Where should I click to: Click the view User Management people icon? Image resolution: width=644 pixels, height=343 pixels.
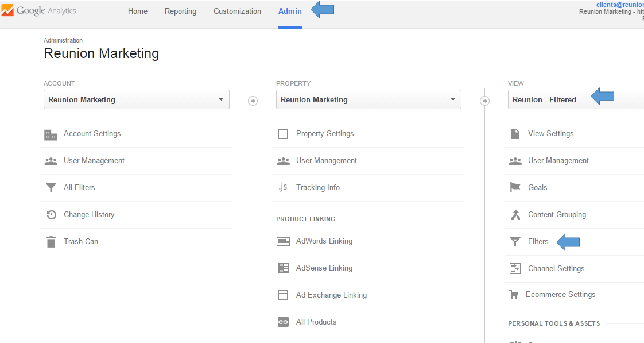515,161
